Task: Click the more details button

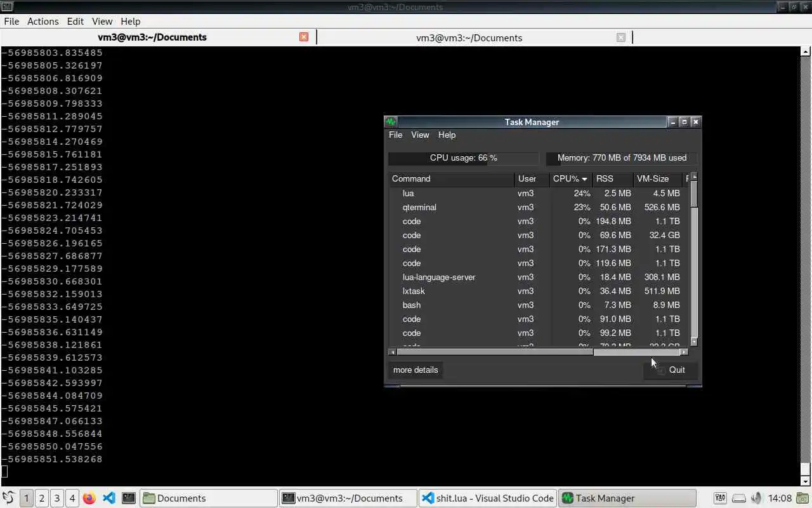Action: coord(416,370)
